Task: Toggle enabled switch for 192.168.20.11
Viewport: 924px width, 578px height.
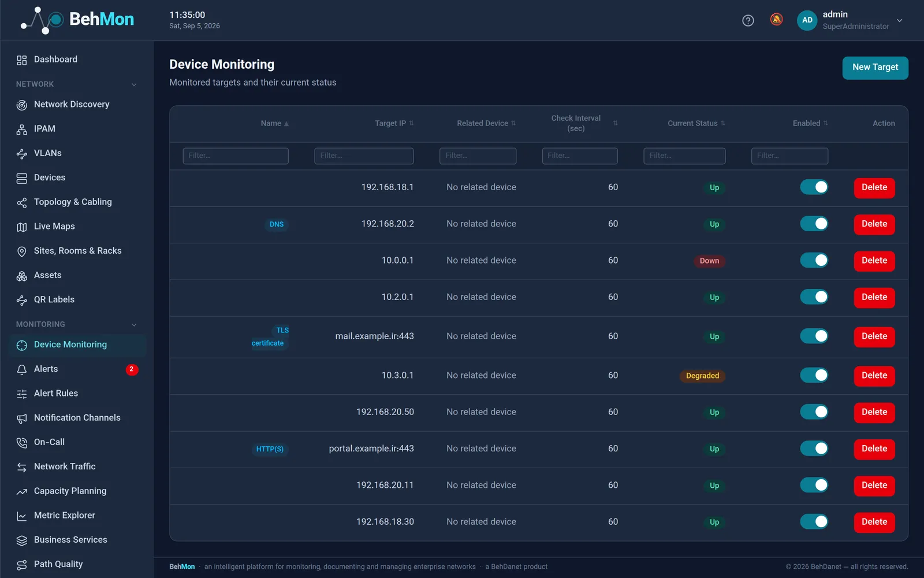Action: click(x=814, y=485)
